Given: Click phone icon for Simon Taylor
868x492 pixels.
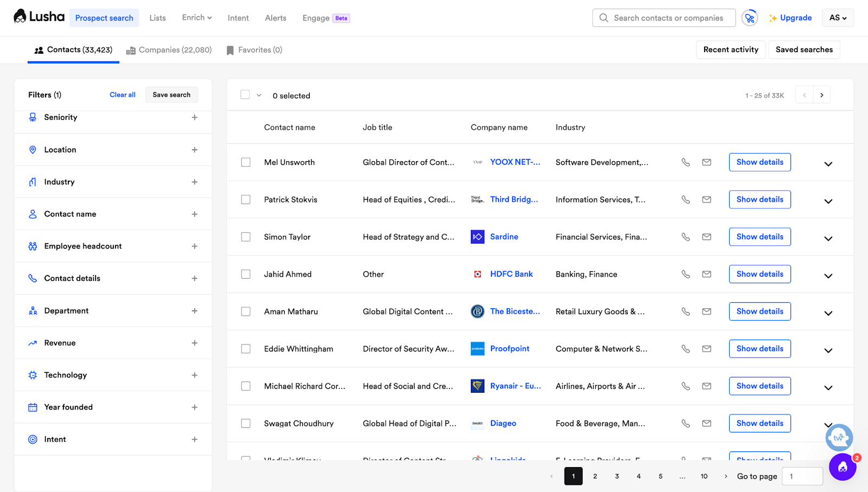Looking at the screenshot, I should click(x=686, y=237).
